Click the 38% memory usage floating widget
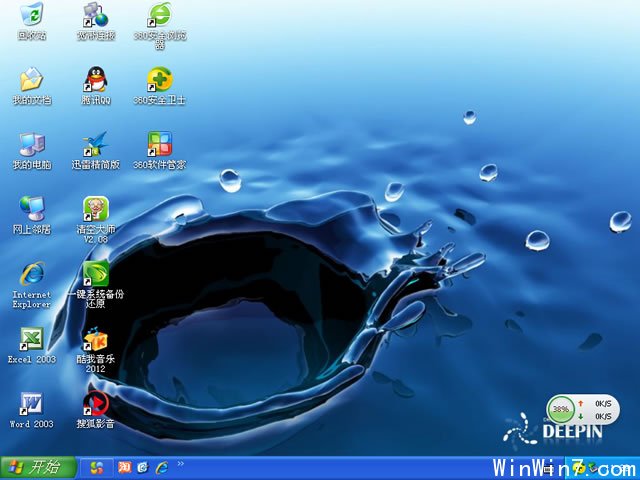640x480 pixels. (562, 409)
